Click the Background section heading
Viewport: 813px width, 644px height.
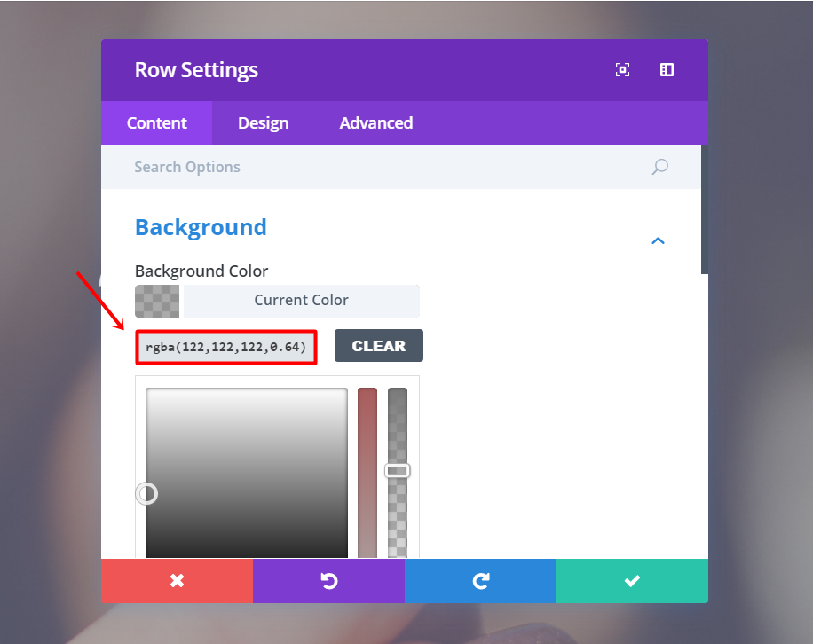(x=201, y=228)
